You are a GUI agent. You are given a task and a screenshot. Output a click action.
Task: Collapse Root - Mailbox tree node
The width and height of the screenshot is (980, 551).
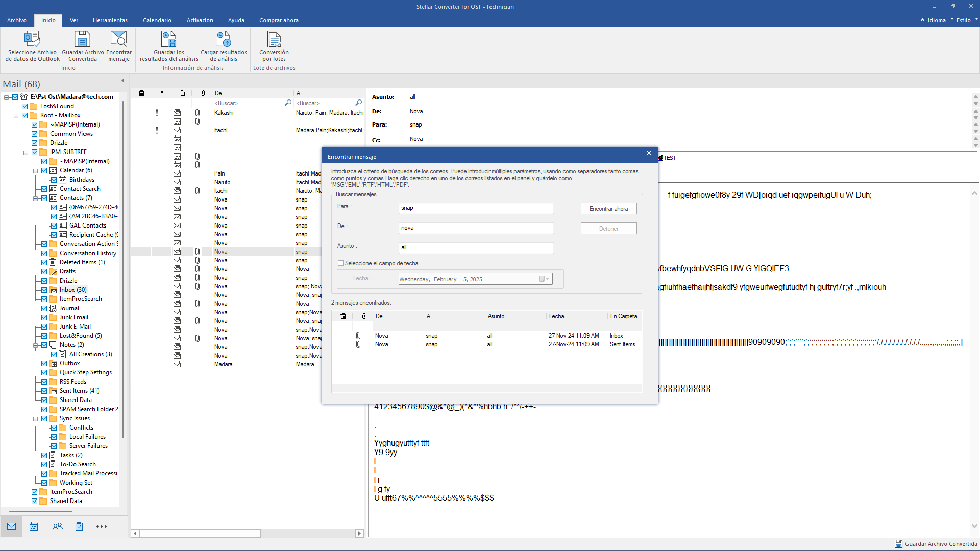click(16, 115)
